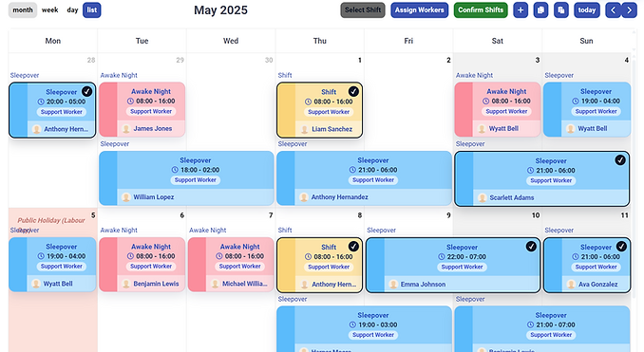The width and height of the screenshot is (644, 352).
Task: Open day number 1 in Thursday column
Action: click(x=360, y=61)
